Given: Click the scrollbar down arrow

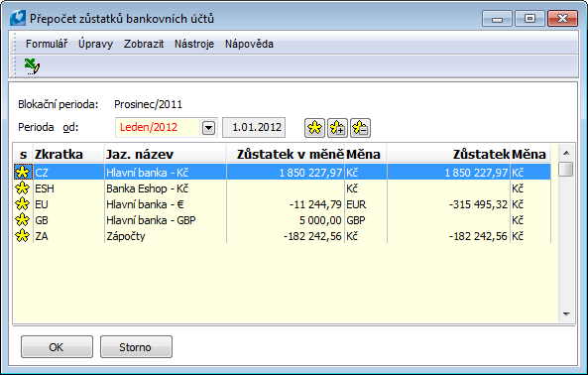Looking at the screenshot, I should click(x=566, y=314).
